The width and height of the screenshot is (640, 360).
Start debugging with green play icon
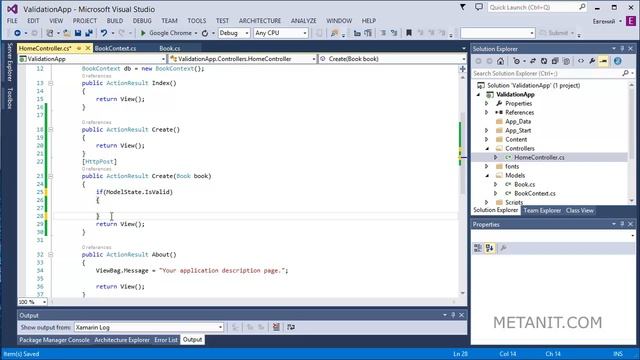143,33
